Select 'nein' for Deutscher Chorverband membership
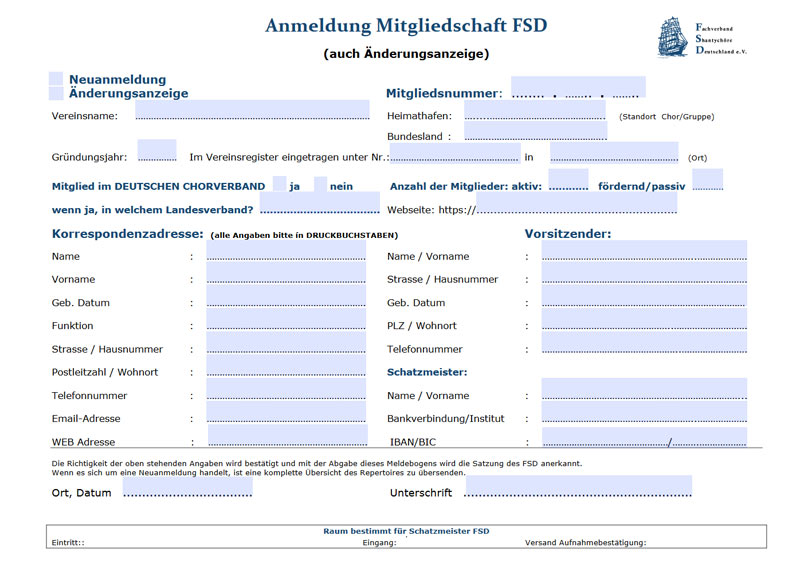The width and height of the screenshot is (800, 563). point(320,185)
